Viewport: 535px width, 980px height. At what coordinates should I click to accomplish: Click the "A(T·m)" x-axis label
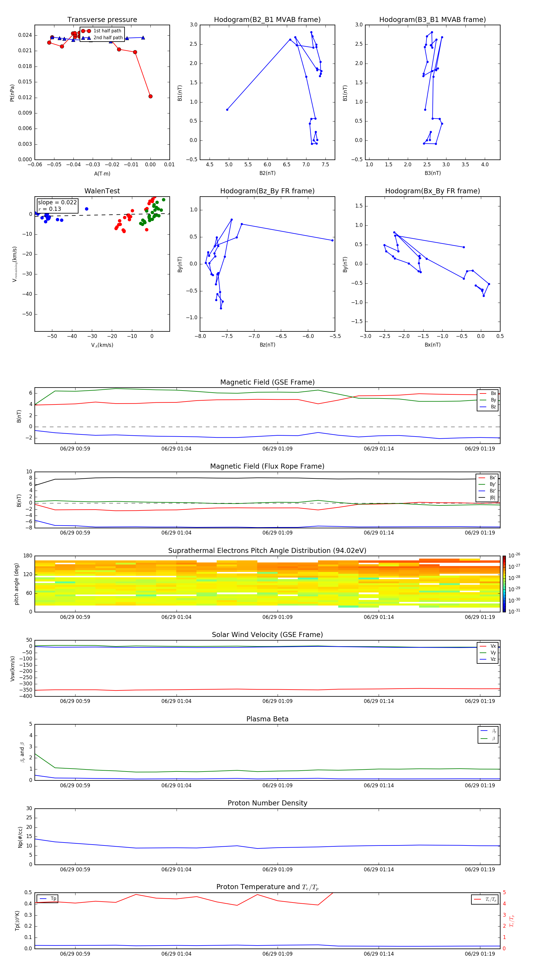pos(102,173)
